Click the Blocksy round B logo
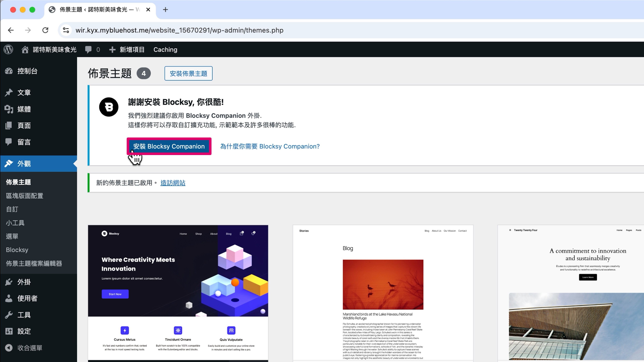The width and height of the screenshot is (644, 362). pos(109,107)
